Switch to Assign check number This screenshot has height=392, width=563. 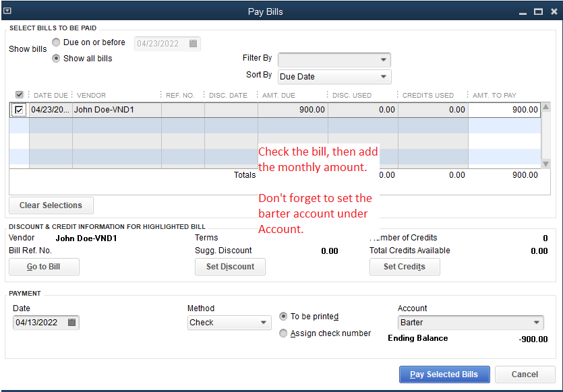283,333
